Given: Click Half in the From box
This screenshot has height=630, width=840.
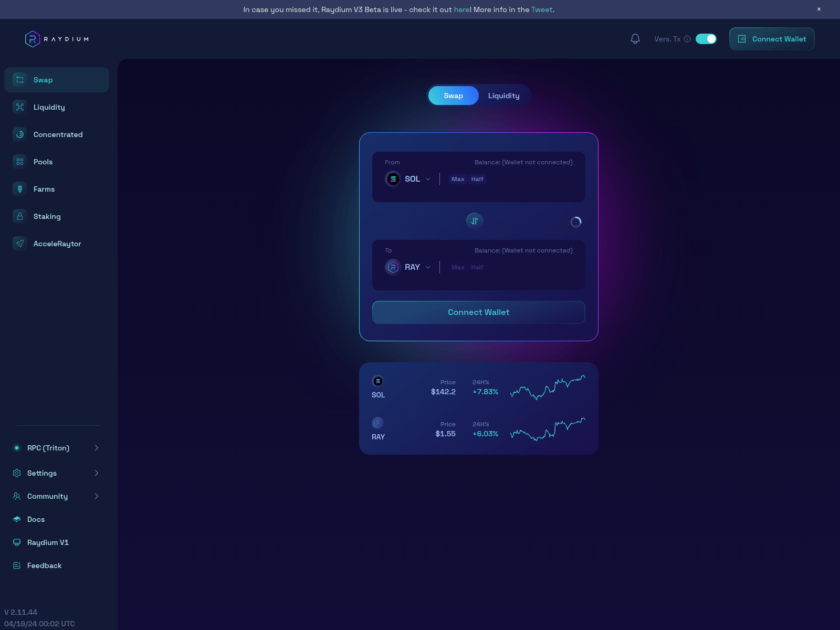Looking at the screenshot, I should pyautogui.click(x=477, y=179).
